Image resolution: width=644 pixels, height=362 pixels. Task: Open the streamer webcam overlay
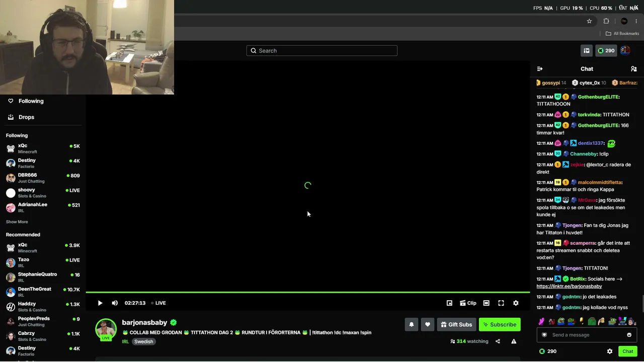(x=87, y=47)
